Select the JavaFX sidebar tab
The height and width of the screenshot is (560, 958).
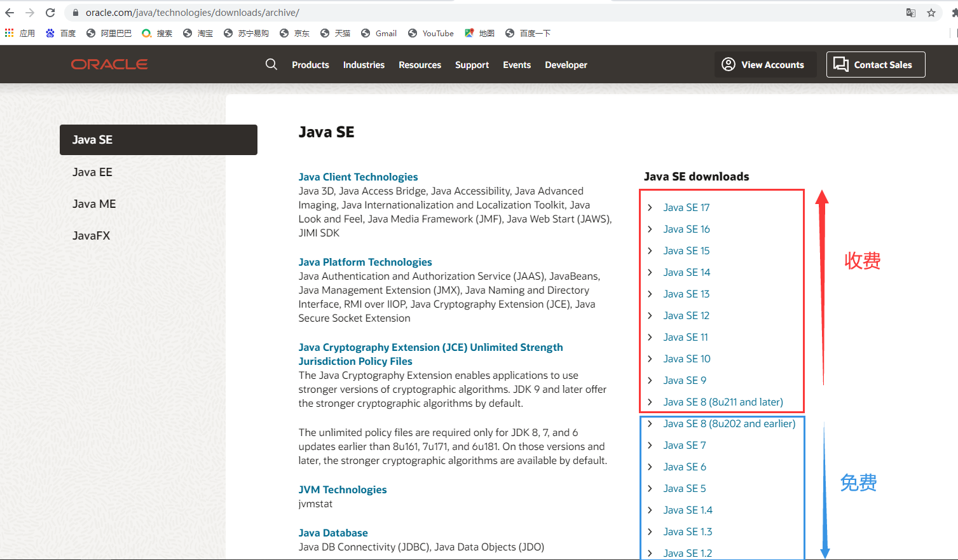[x=91, y=236]
